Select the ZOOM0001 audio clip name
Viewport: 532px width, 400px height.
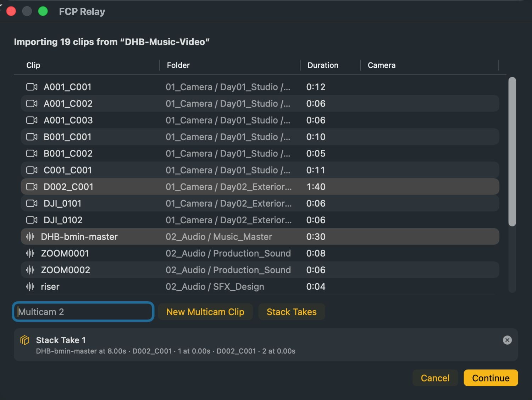tap(65, 253)
